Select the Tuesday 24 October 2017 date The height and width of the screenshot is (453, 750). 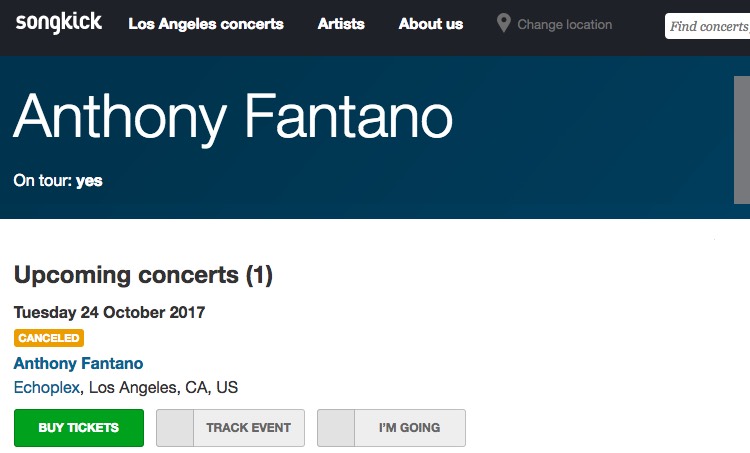(110, 312)
